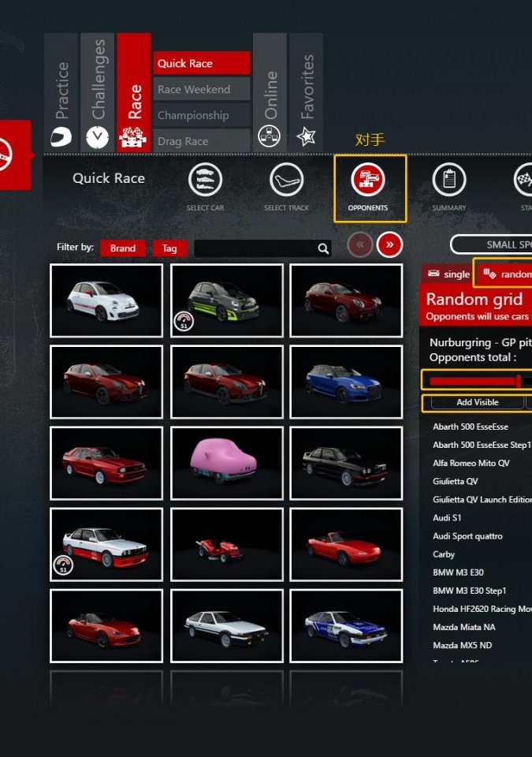The image size is (532, 757).
Task: Click 'Abarth 500 EsseEsse' list entry
Action: (x=471, y=427)
